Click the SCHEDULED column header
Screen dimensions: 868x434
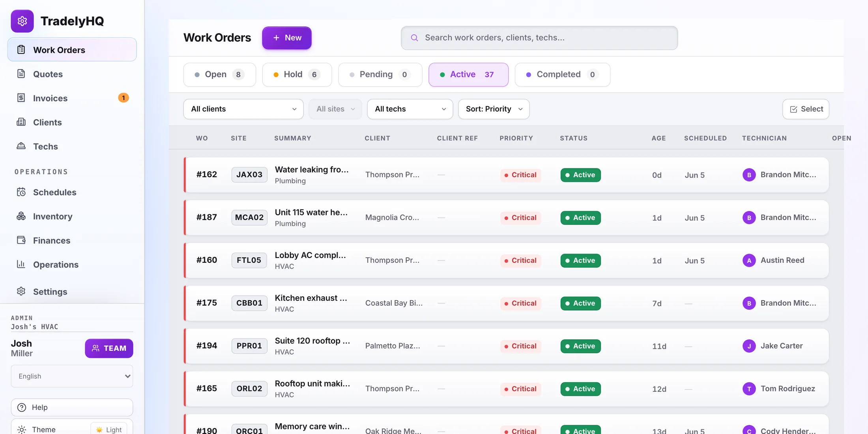705,138
